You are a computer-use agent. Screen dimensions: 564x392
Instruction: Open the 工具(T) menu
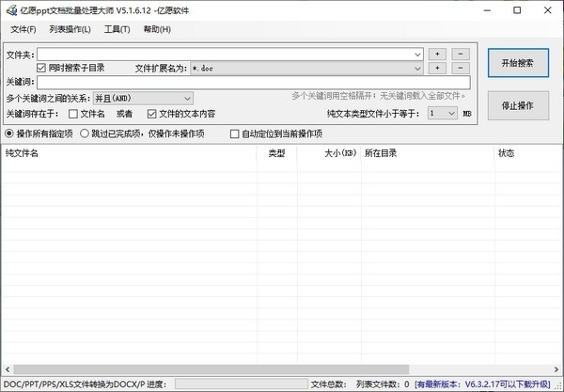117,29
